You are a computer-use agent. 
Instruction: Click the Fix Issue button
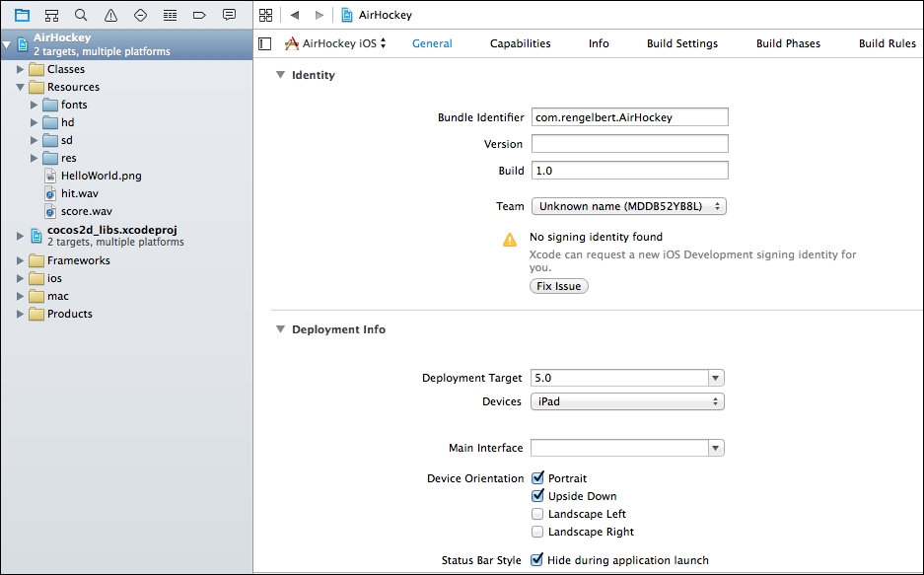coord(559,286)
